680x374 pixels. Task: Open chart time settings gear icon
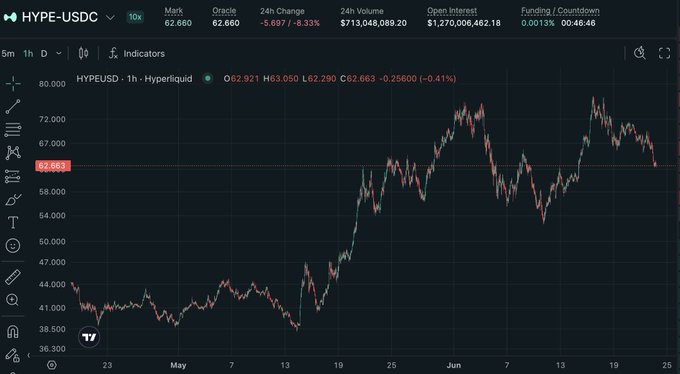(x=52, y=365)
